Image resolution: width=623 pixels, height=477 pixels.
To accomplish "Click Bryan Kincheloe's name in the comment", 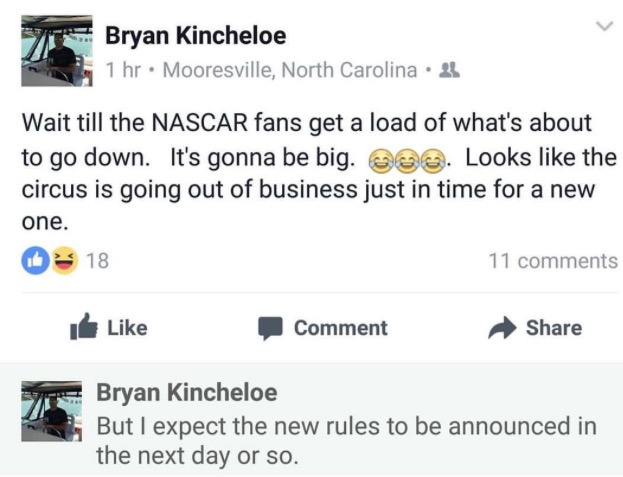I will point(186,393).
